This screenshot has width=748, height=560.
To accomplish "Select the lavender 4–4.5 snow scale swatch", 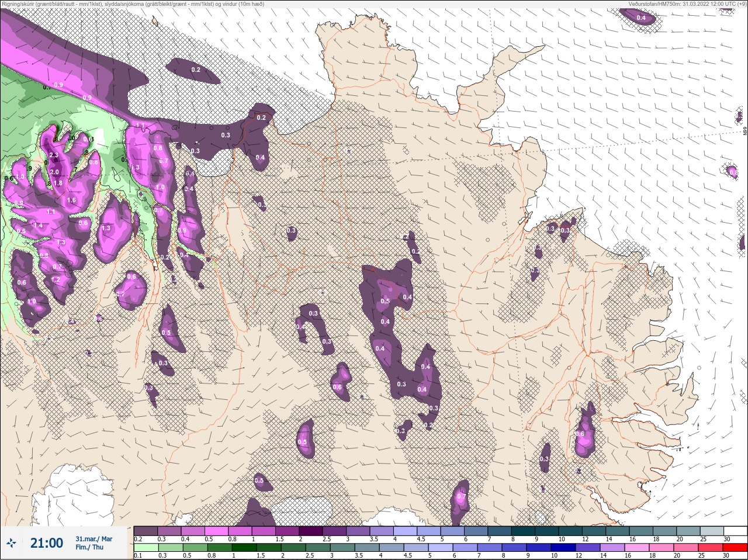I will [406, 531].
